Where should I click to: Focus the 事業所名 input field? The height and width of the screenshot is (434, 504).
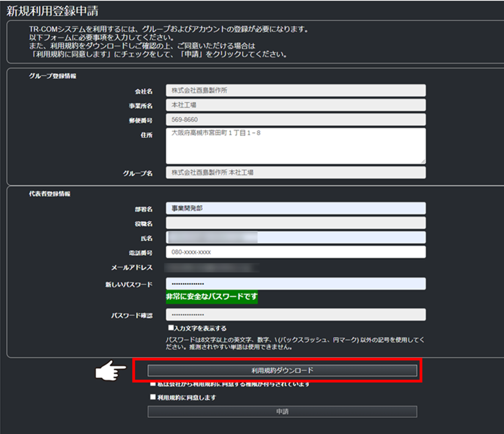tap(295, 105)
